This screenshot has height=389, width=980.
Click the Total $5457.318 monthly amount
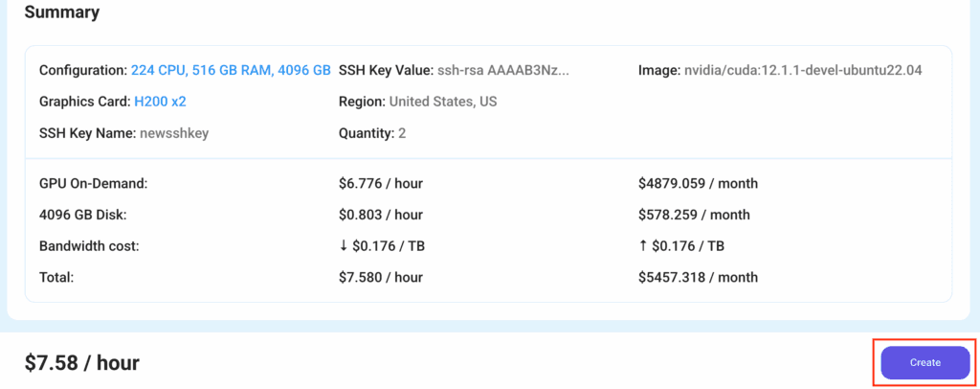click(698, 277)
